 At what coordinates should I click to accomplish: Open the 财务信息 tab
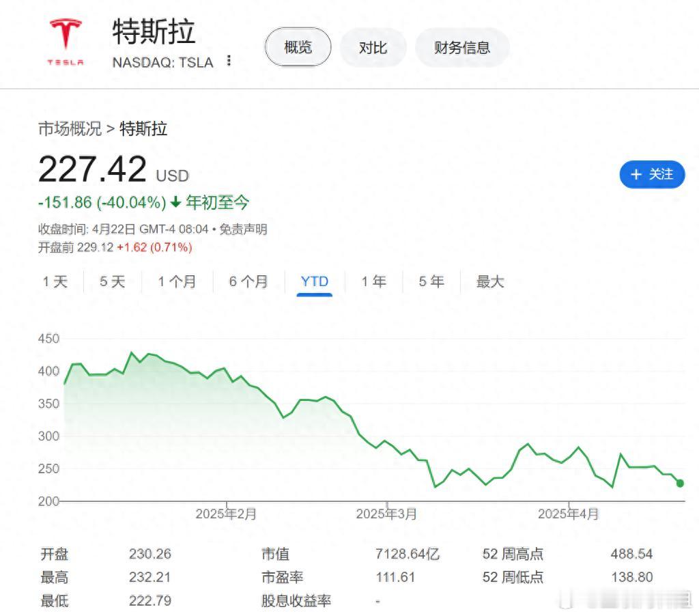462,47
